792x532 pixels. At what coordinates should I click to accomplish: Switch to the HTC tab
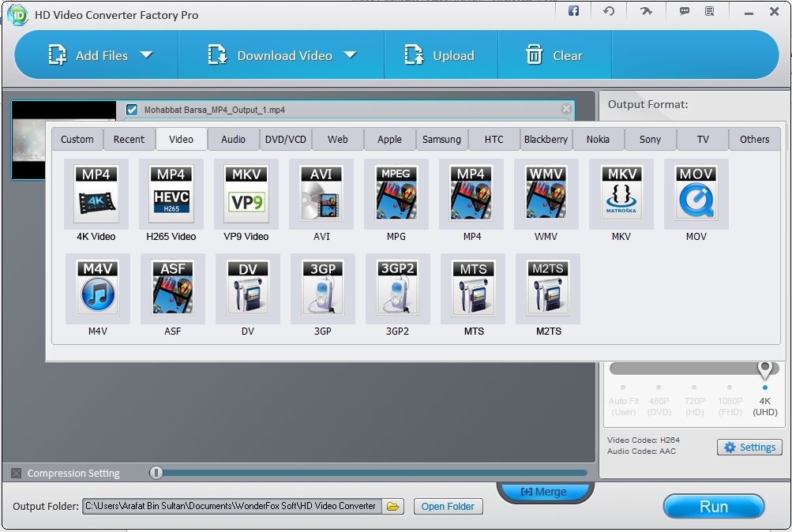pos(494,139)
